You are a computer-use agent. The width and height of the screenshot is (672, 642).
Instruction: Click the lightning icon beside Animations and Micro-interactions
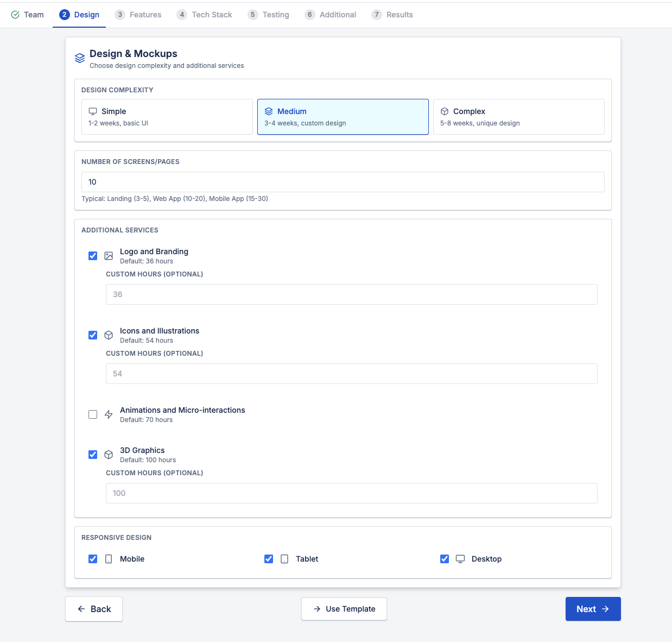click(109, 414)
